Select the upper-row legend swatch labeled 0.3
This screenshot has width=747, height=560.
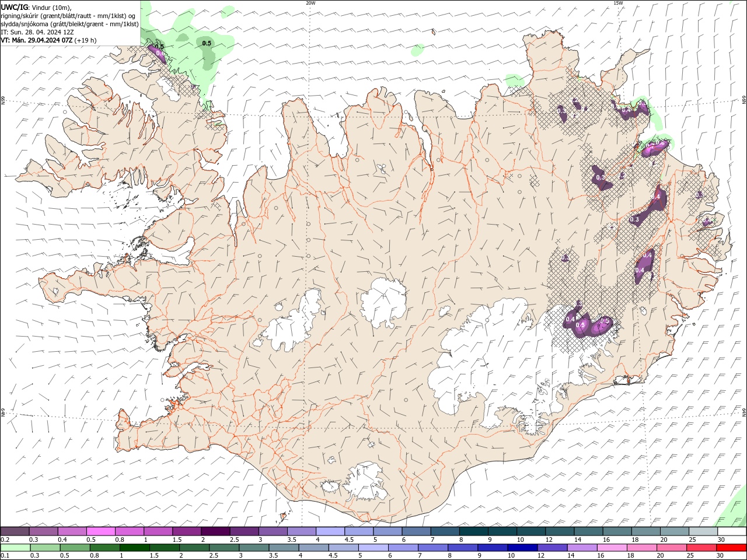coord(43,531)
